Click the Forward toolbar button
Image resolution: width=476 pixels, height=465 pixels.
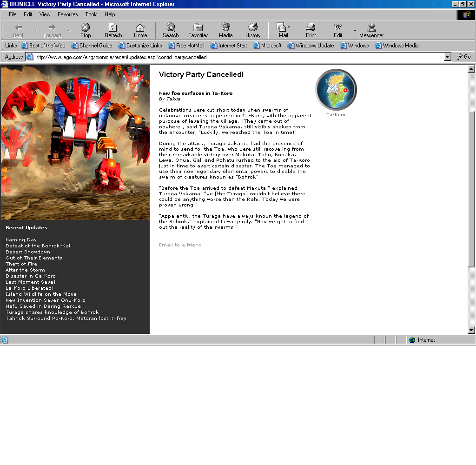point(52,31)
